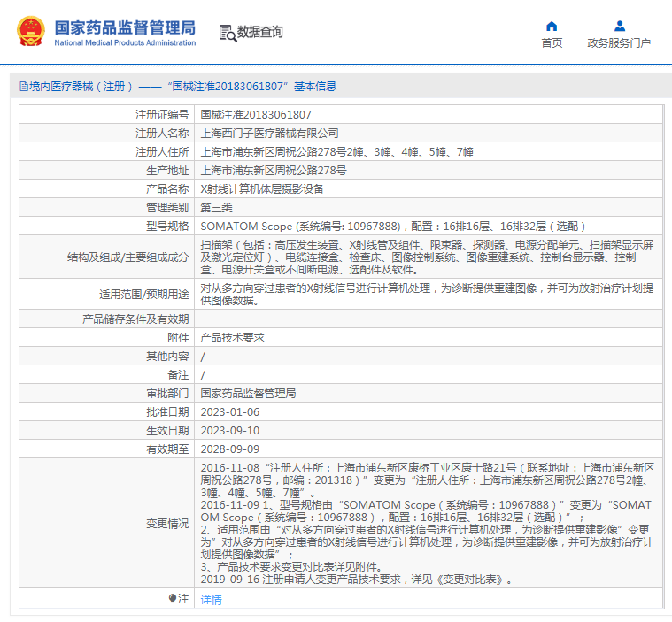Select the 首页 navigation label
The height and width of the screenshot is (622, 672).
point(552,42)
